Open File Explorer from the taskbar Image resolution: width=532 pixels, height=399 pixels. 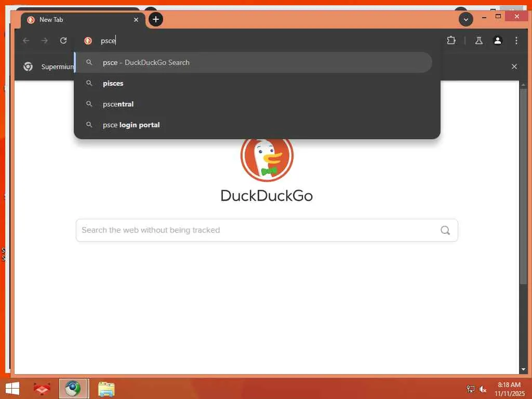click(x=106, y=389)
